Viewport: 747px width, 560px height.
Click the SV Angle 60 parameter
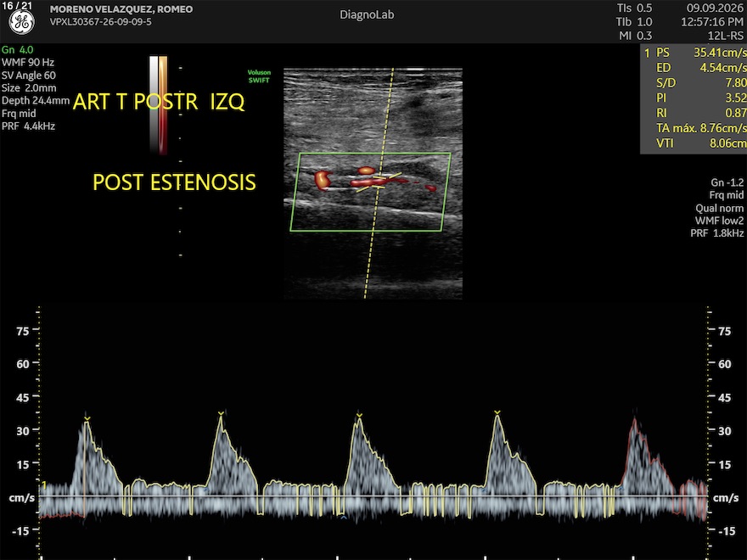point(29,76)
